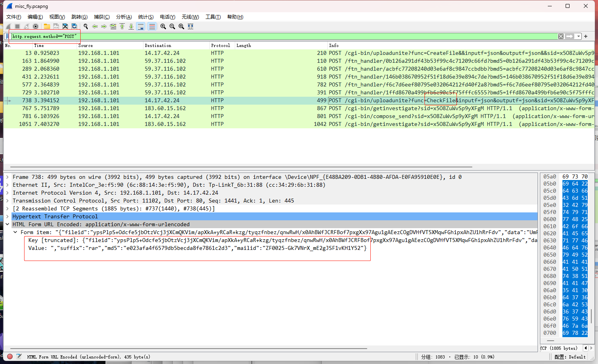Select packet 1051 getinvestigate row
The height and width of the screenshot is (364, 598).
(299, 124)
